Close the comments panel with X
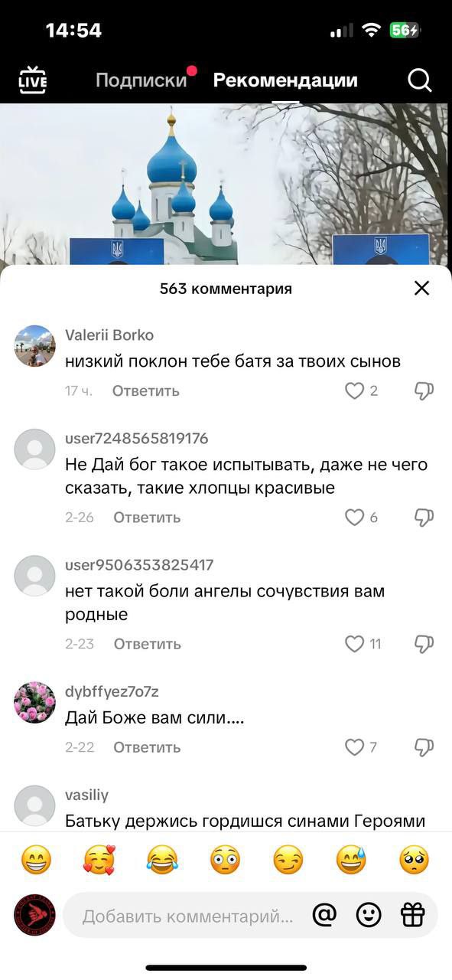 (421, 288)
